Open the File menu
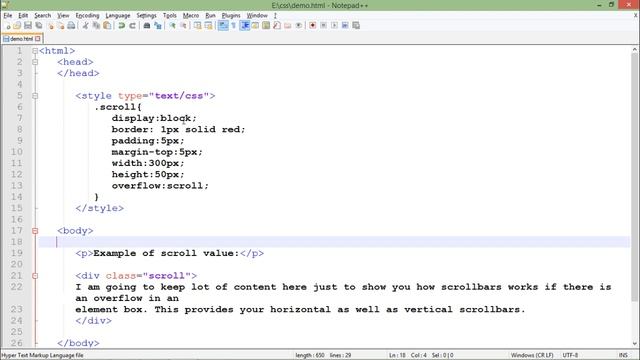Image resolution: width=640 pixels, height=360 pixels. (x=8, y=16)
